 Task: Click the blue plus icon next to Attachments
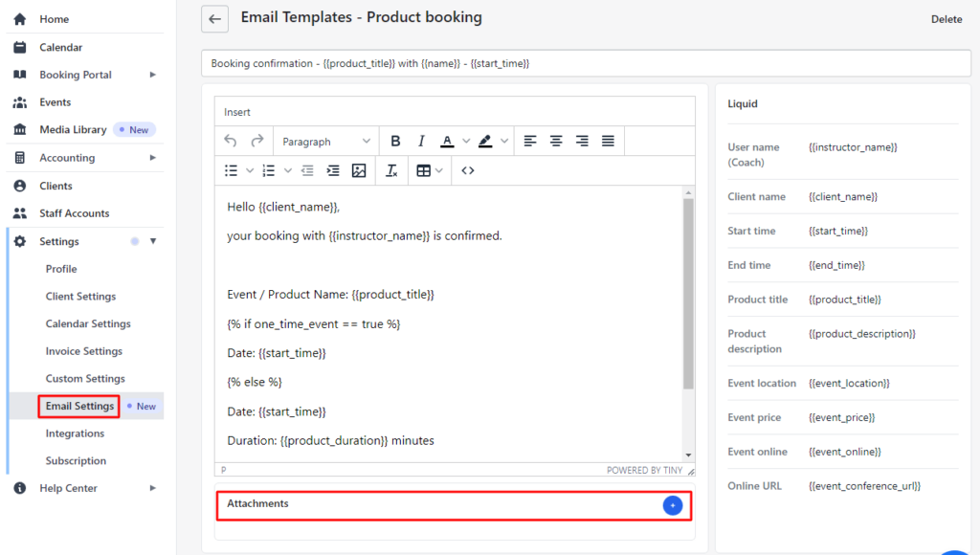673,505
